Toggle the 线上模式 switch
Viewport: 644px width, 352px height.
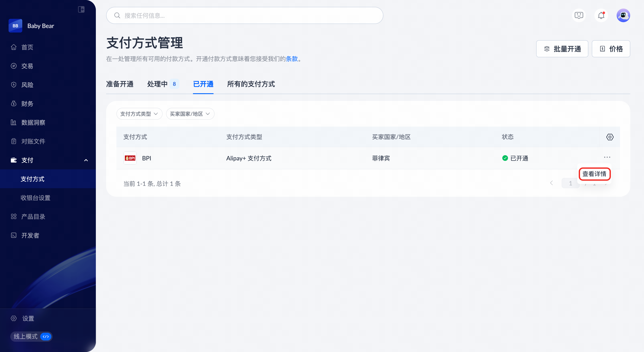[x=46, y=337]
